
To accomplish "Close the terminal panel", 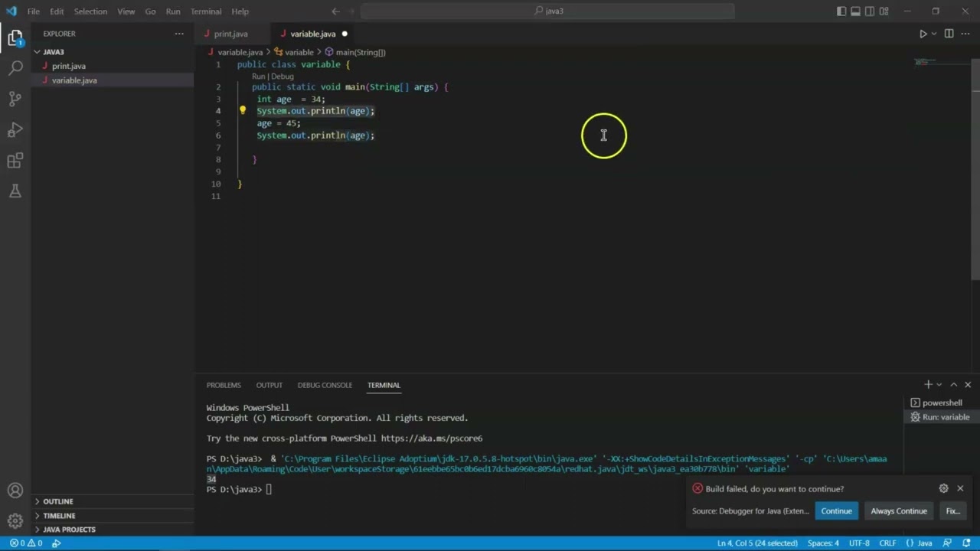I will 968,385.
